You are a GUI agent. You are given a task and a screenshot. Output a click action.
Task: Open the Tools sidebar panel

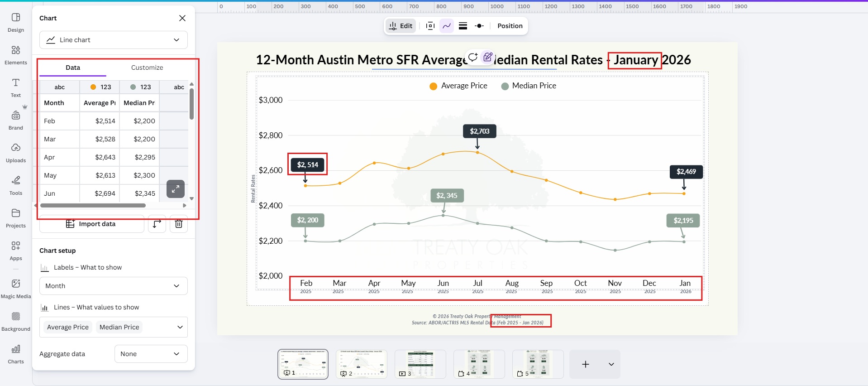(x=16, y=185)
